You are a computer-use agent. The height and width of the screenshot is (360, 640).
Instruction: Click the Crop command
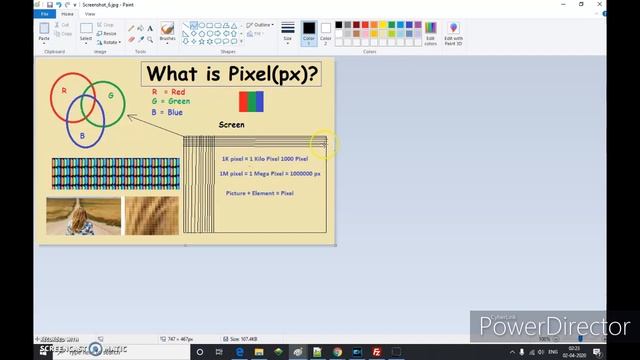point(106,25)
